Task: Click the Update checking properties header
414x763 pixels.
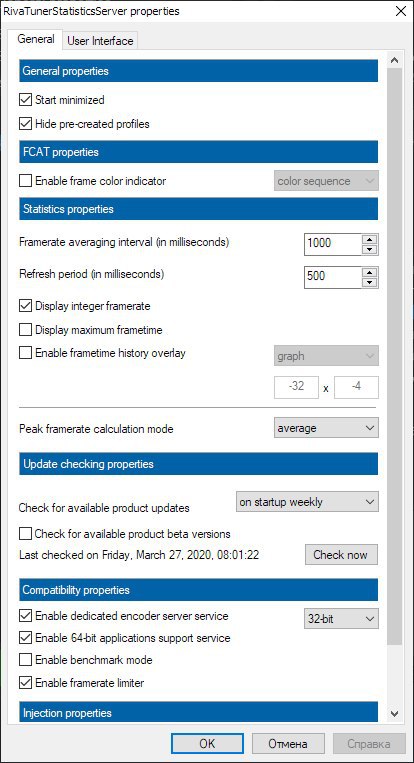Action: pyautogui.click(x=198, y=464)
